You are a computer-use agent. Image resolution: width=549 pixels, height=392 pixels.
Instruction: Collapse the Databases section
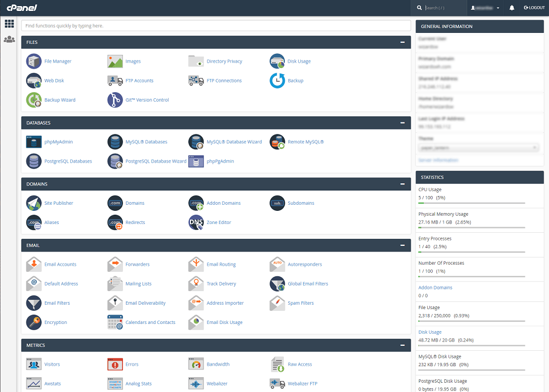coord(402,123)
